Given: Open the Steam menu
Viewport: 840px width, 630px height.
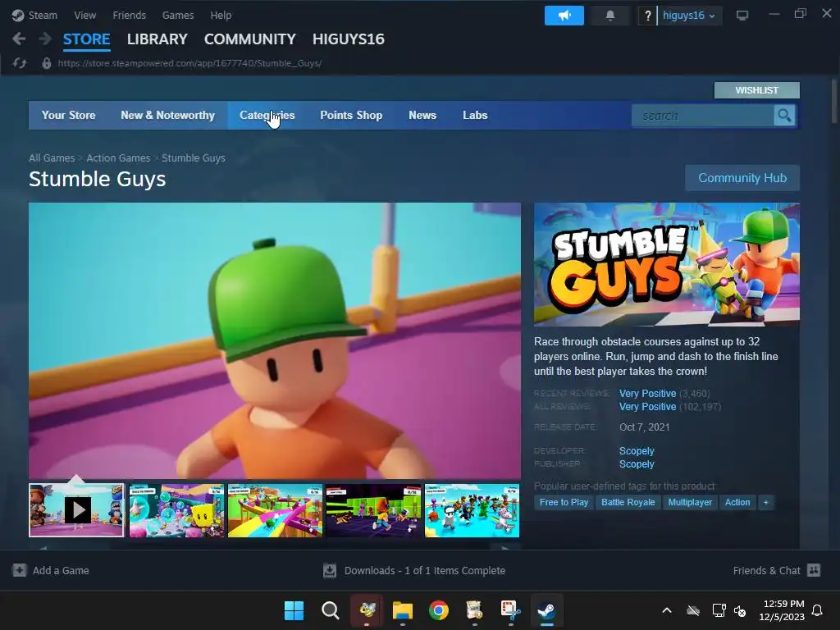Looking at the screenshot, I should click(x=43, y=16).
